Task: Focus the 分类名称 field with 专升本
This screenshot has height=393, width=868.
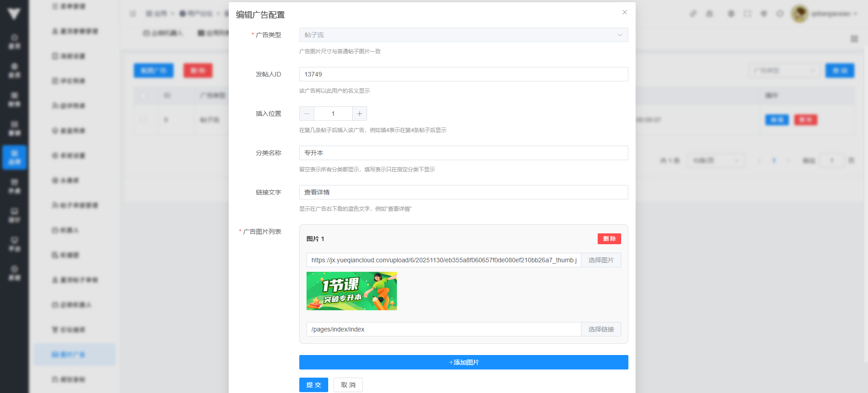Action: (463, 153)
